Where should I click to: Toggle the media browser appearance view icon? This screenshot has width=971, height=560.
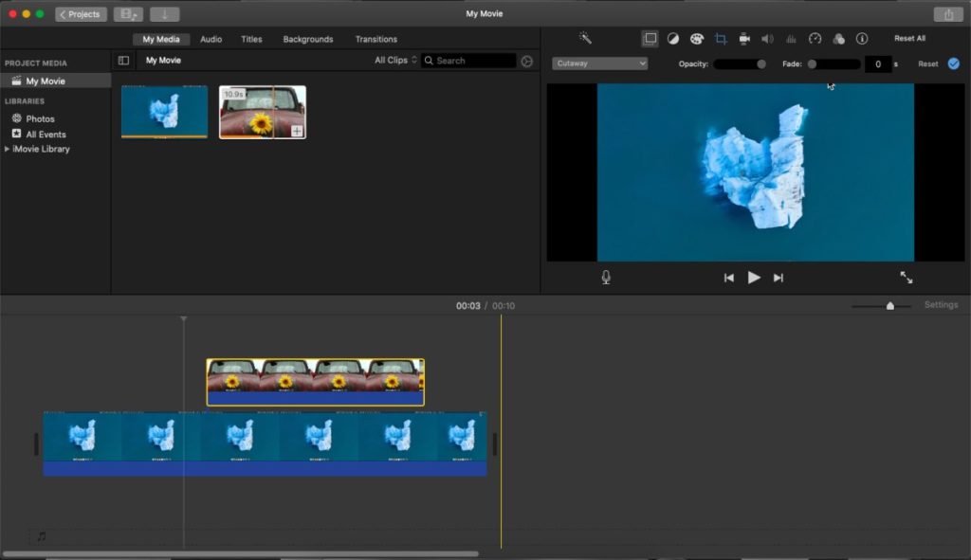pyautogui.click(x=123, y=60)
